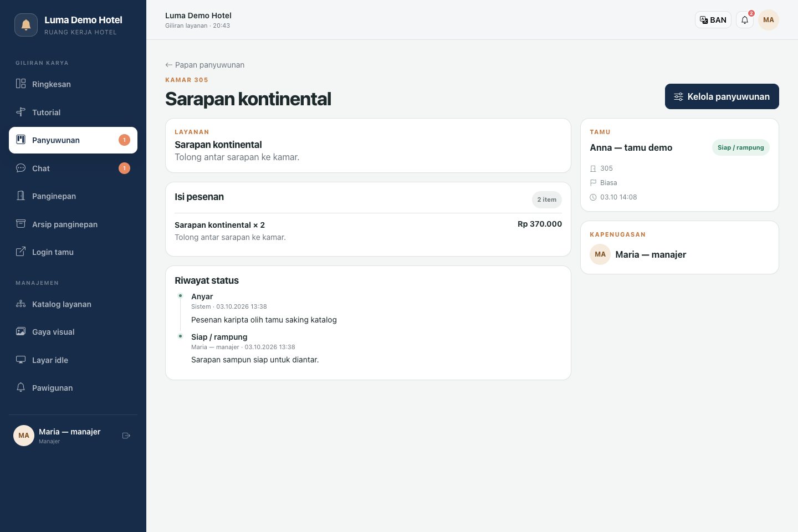Open Panginepan in the sidebar

coord(73,196)
